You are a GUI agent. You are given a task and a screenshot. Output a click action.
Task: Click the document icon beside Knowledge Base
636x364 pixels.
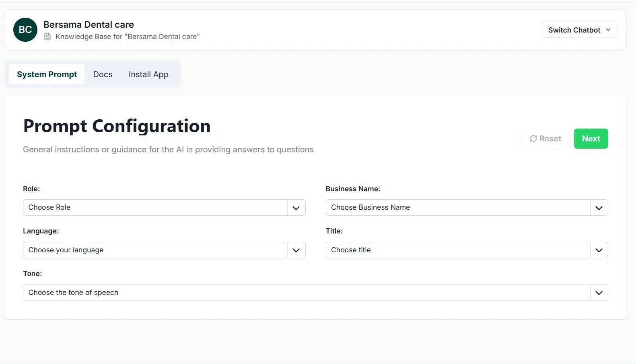(47, 37)
